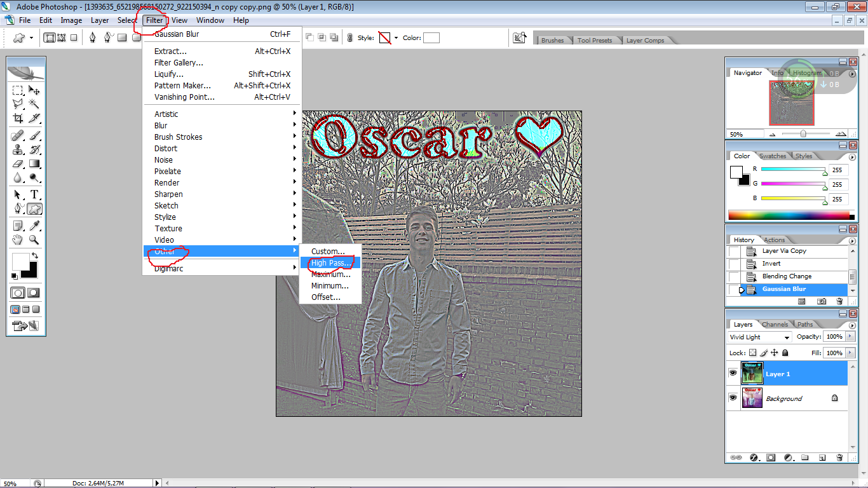Click the Color option swatch in options bar
Image resolution: width=868 pixels, height=488 pixels.
coord(431,38)
